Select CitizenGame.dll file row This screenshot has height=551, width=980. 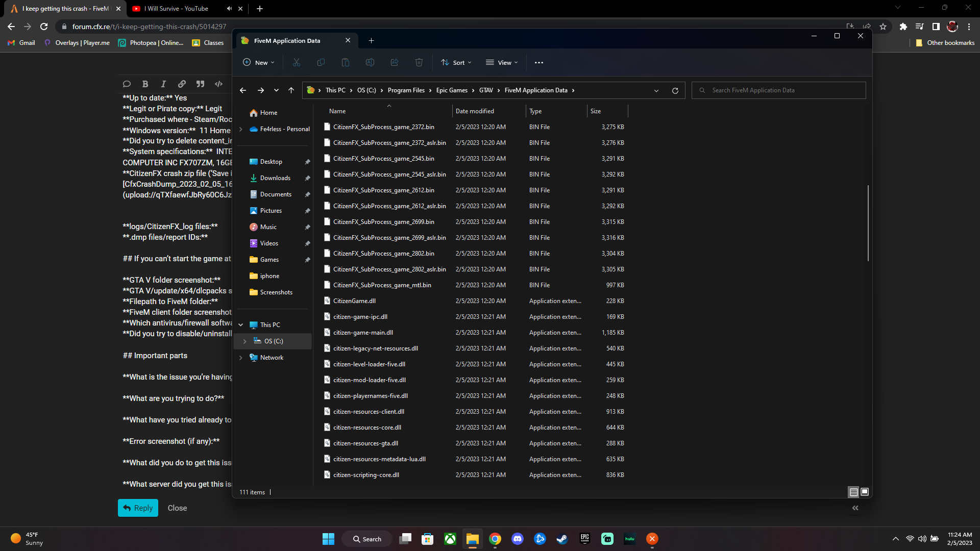tap(475, 301)
